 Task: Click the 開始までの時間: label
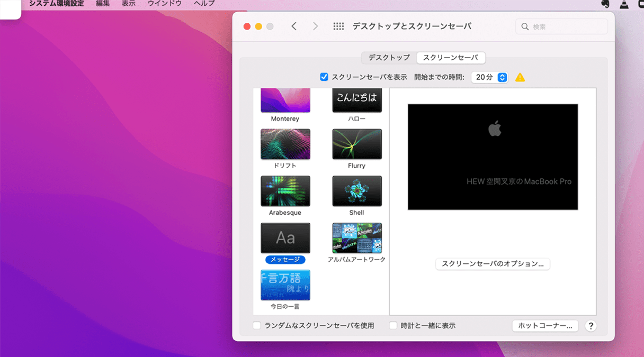pyautogui.click(x=439, y=77)
